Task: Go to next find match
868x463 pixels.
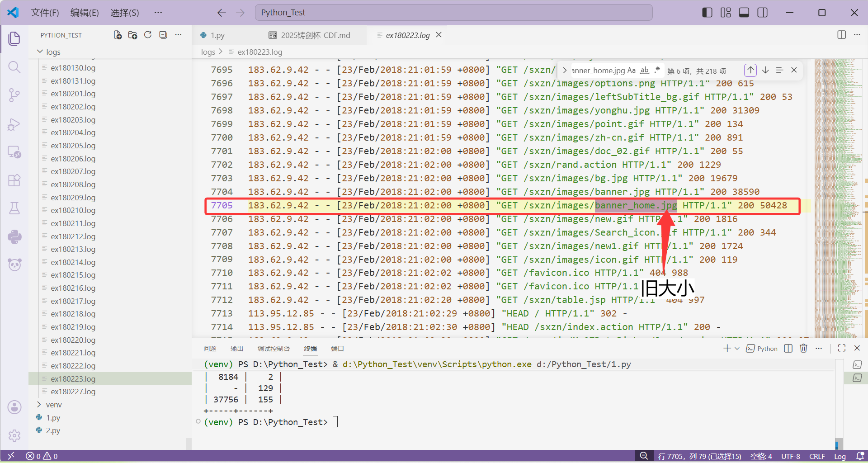Action: click(x=765, y=70)
